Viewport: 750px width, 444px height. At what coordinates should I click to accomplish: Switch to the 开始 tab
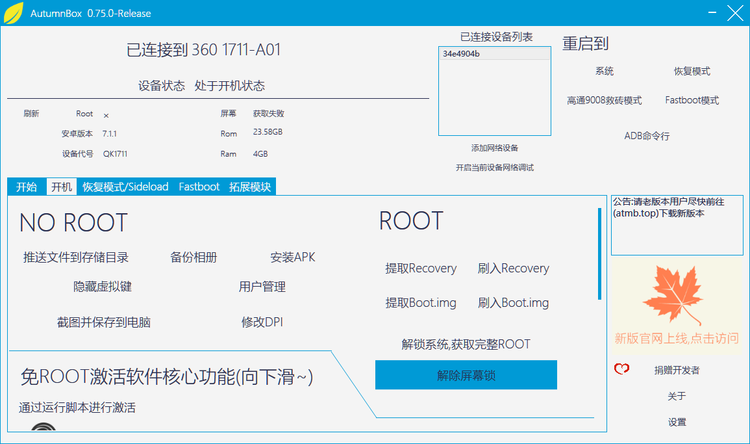26,187
